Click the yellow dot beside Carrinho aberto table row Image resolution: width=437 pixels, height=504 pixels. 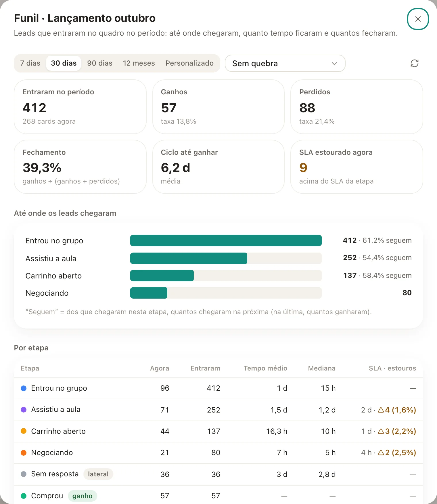click(x=24, y=431)
